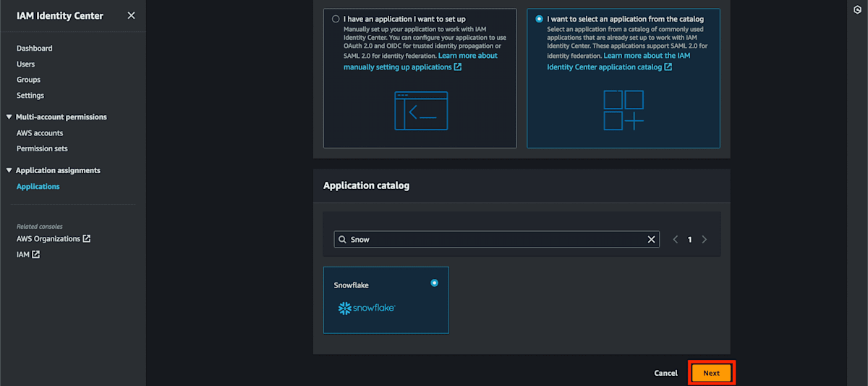The width and height of the screenshot is (868, 386).
Task: Collapse Multi-account permissions section
Action: click(9, 117)
